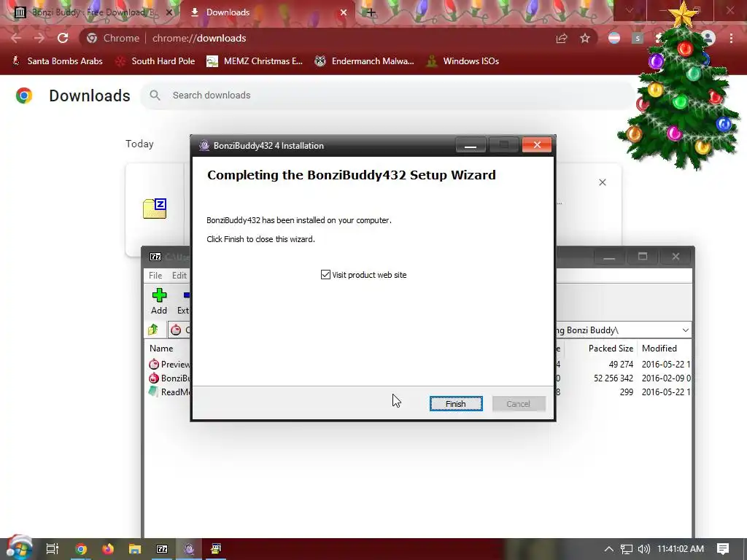The width and height of the screenshot is (747, 560).
Task: Click packed size value 49 274
Action: pos(621,365)
